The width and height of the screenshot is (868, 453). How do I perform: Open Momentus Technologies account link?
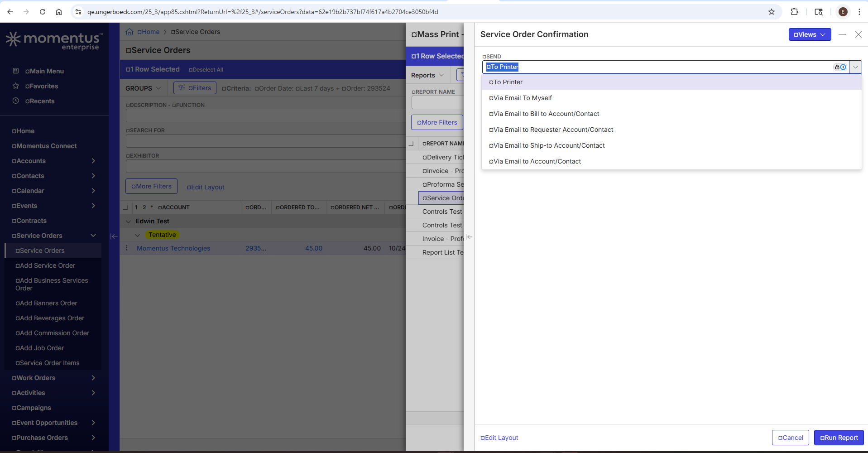[173, 248]
